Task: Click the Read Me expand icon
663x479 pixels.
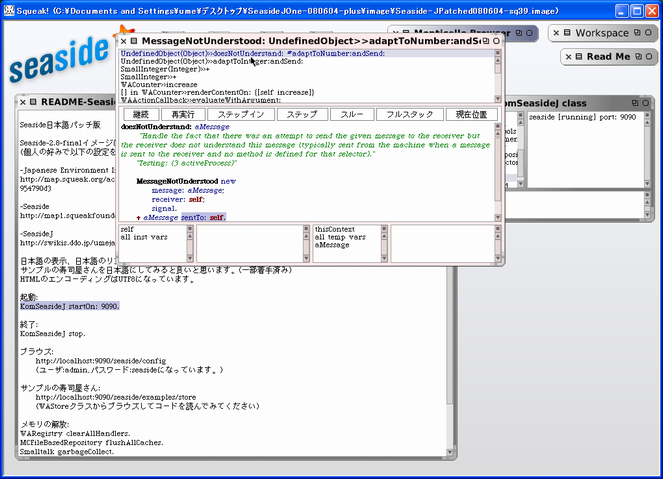Action: (x=638, y=57)
